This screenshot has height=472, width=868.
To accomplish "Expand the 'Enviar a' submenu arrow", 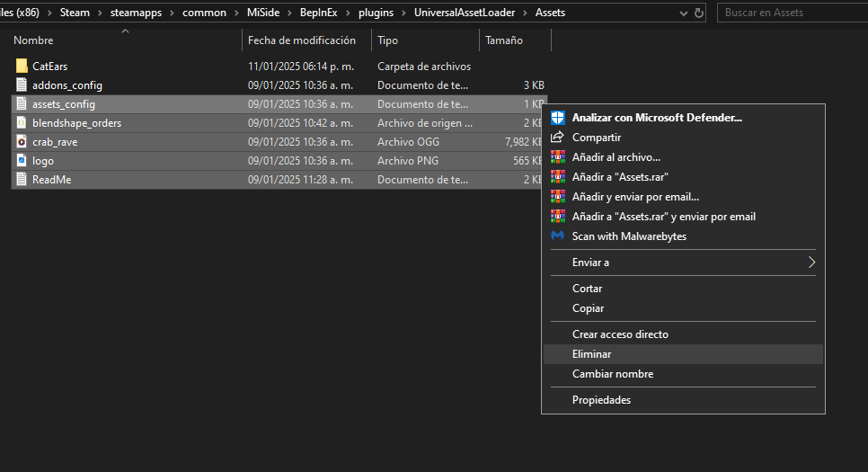I will point(811,263).
